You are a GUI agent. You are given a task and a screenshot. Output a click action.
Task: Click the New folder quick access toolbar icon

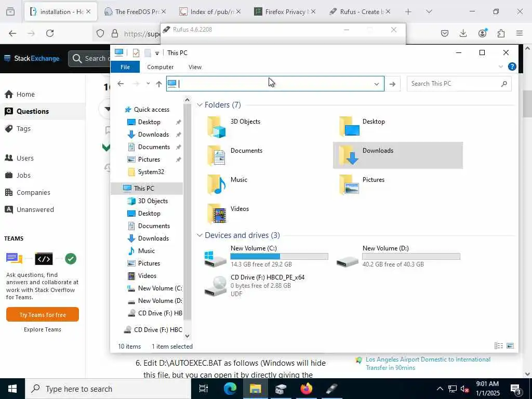click(x=148, y=53)
